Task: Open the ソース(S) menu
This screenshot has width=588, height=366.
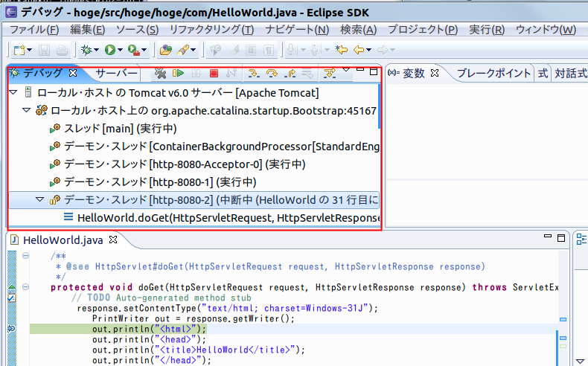Action: point(137,30)
